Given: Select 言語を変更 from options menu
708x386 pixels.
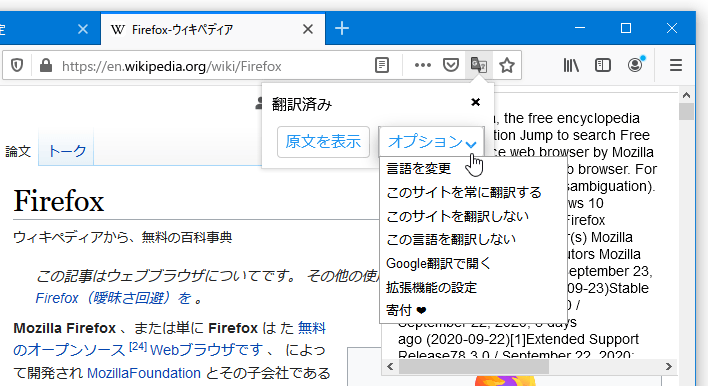Looking at the screenshot, I should (x=419, y=169).
